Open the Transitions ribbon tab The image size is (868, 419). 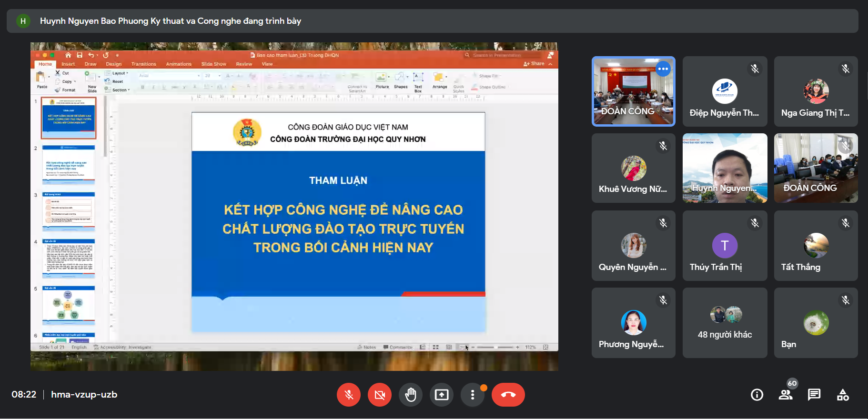coord(143,64)
